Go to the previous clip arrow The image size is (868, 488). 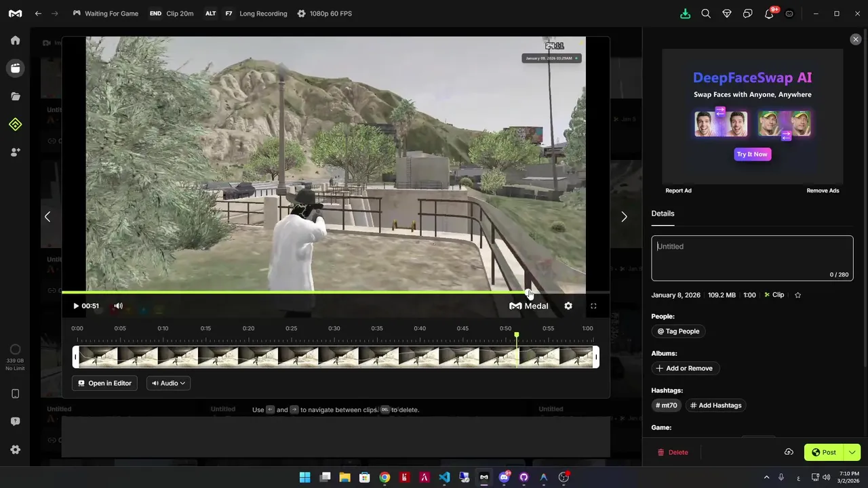click(x=47, y=217)
